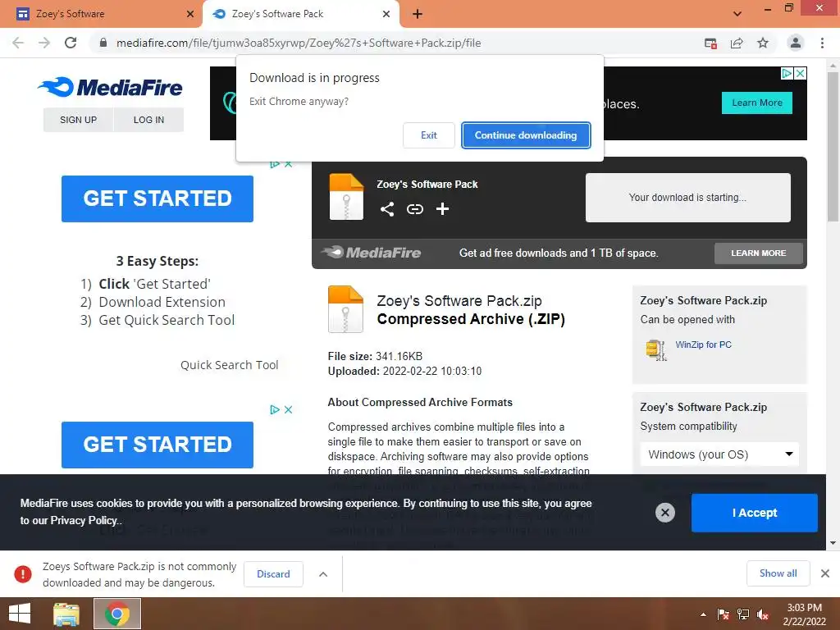Image resolution: width=840 pixels, height=630 pixels.
Task: Close the Zoey's Software tab
Action: pyautogui.click(x=189, y=14)
